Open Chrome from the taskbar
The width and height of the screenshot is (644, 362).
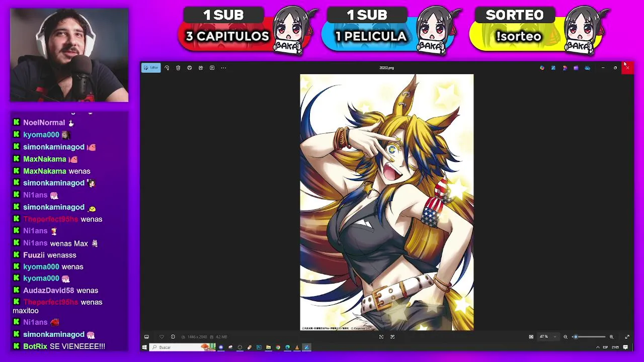(278, 347)
